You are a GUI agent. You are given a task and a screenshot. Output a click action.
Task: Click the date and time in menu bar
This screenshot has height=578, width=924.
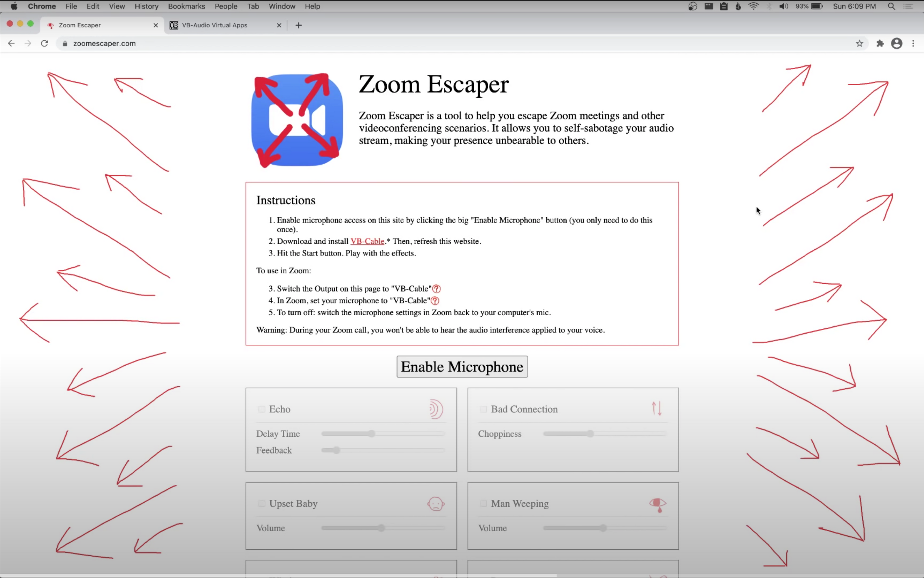pos(854,6)
